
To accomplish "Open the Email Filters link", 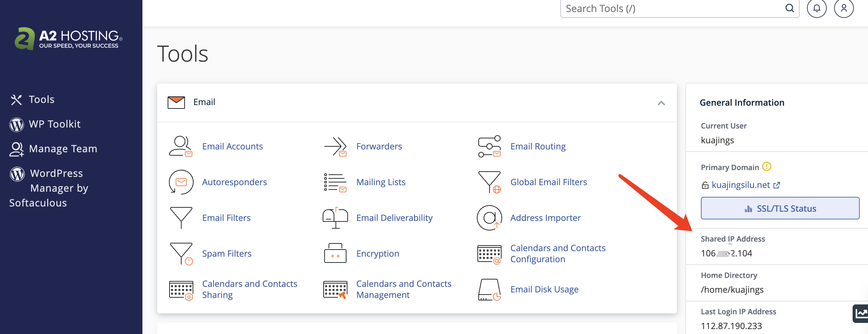I will 227,218.
